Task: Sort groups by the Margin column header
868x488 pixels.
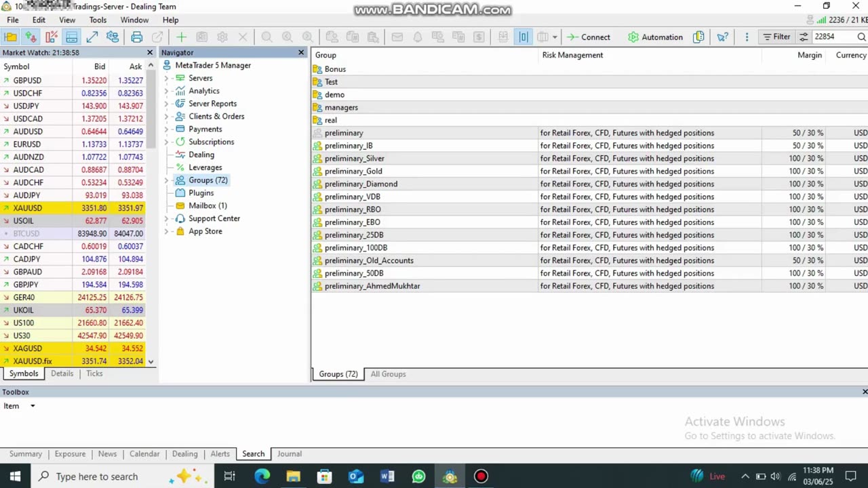Action: (810, 55)
